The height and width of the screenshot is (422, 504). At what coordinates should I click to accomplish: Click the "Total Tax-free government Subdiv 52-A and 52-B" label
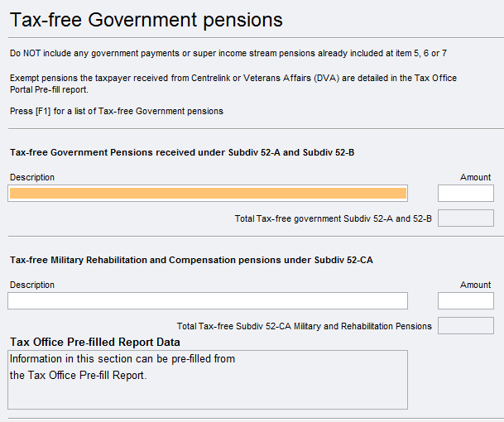[x=334, y=218]
